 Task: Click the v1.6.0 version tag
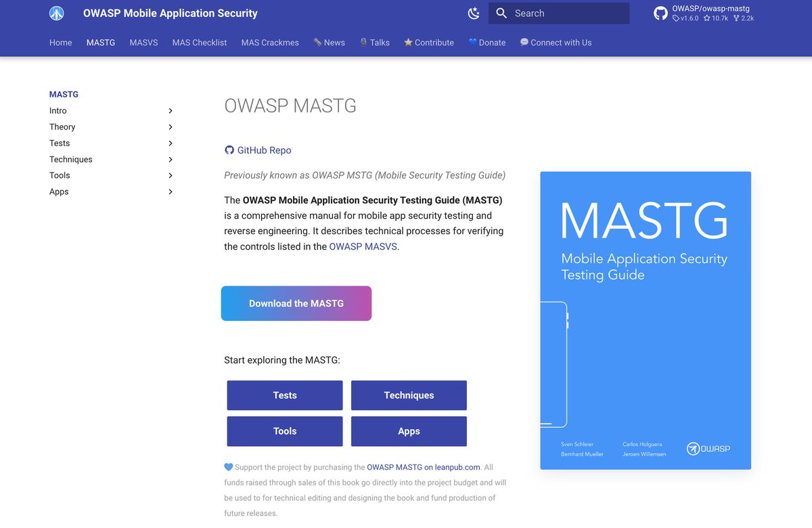685,18
